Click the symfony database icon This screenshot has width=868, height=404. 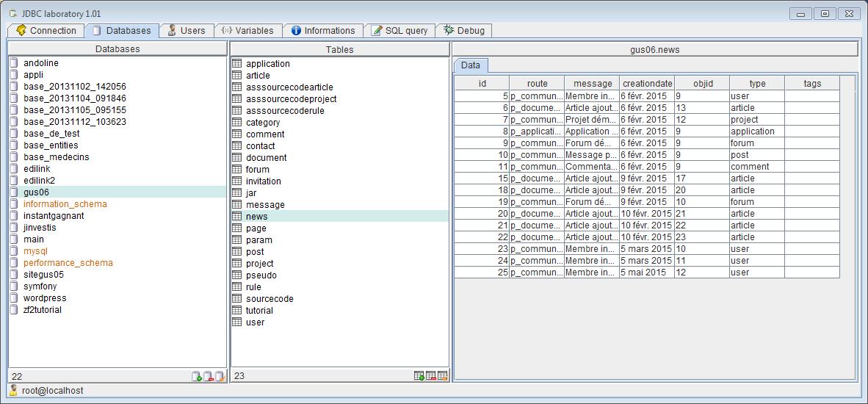[14, 286]
